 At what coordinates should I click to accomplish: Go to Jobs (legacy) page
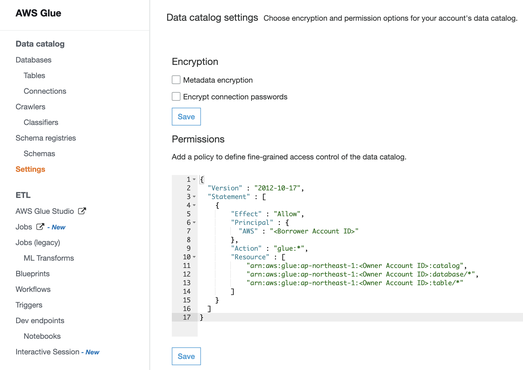coord(38,243)
